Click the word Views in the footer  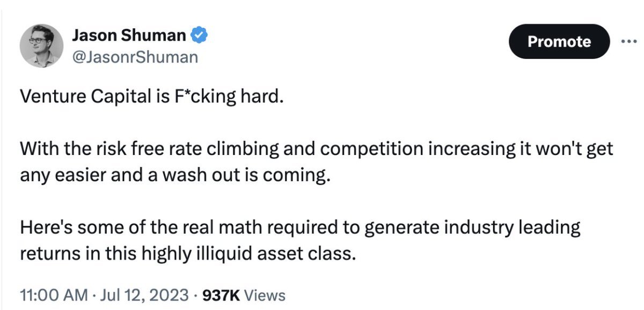click(266, 295)
